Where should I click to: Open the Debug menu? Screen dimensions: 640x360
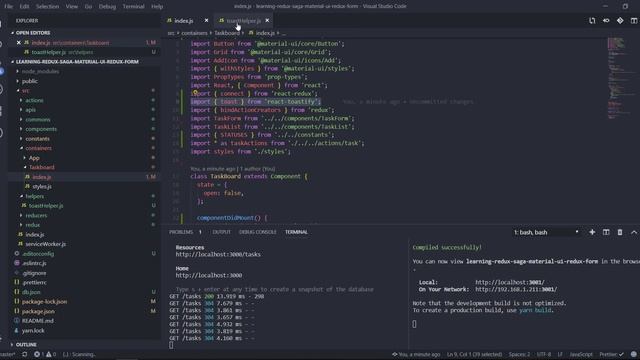click(x=107, y=6)
